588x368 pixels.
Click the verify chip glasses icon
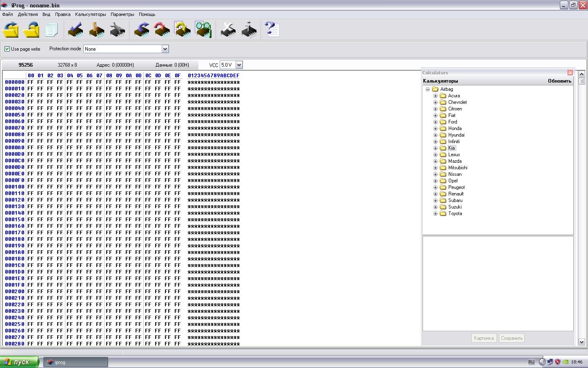pyautogui.click(x=203, y=30)
